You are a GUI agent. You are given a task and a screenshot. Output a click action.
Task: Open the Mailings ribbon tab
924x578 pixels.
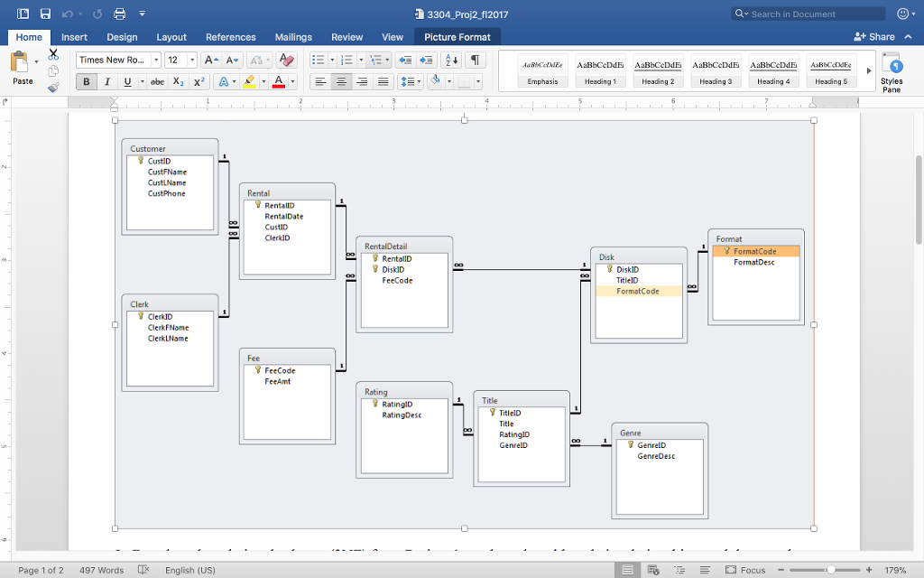pyautogui.click(x=293, y=37)
